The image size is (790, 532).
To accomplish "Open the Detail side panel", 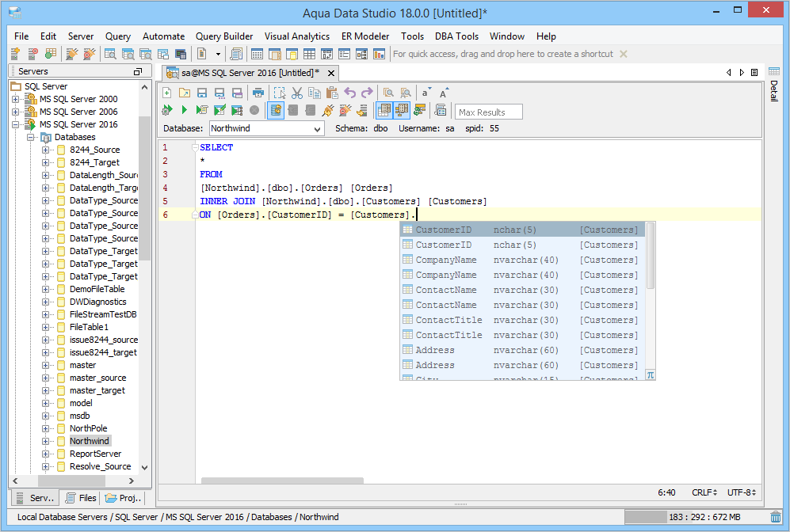I will [x=774, y=85].
